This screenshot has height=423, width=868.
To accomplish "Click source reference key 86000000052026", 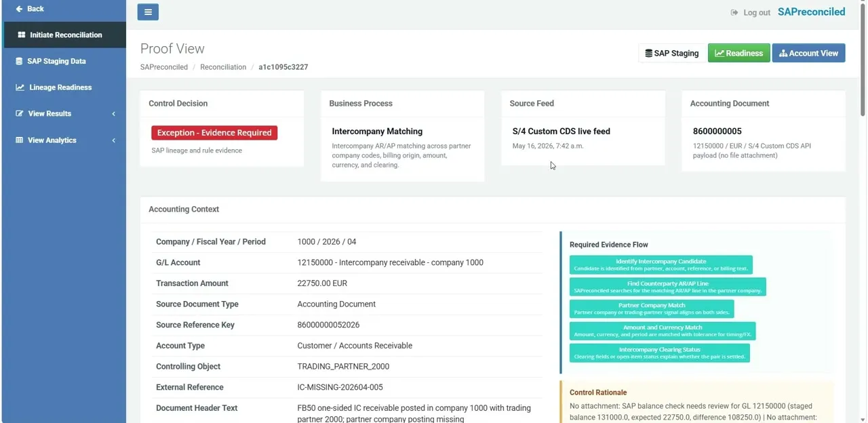I will tap(328, 325).
